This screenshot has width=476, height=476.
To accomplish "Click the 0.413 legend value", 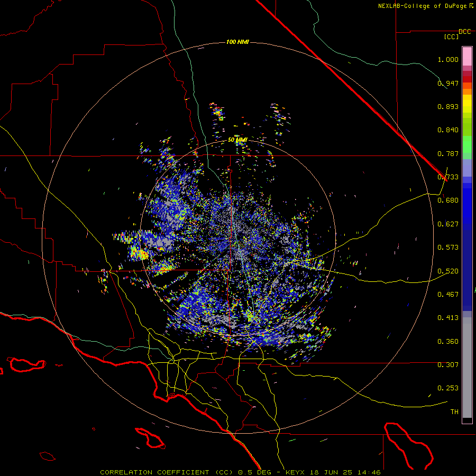I will click(x=448, y=318).
